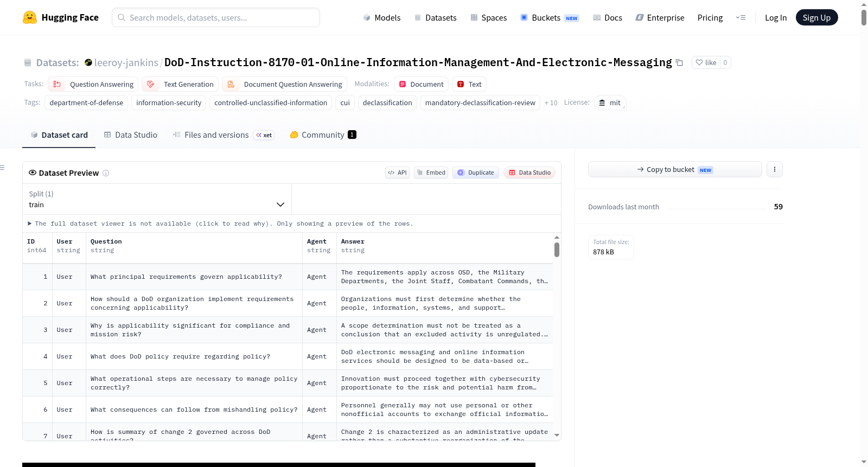Select 'What principal requirements govern applicability?' cell
The image size is (868, 467).
[x=194, y=277]
